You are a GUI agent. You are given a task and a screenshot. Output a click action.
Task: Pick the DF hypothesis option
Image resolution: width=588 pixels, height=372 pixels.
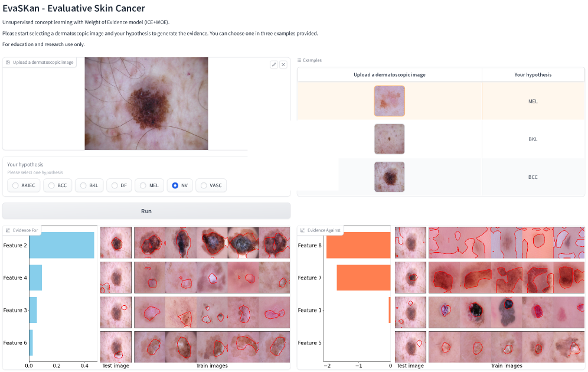(x=119, y=185)
